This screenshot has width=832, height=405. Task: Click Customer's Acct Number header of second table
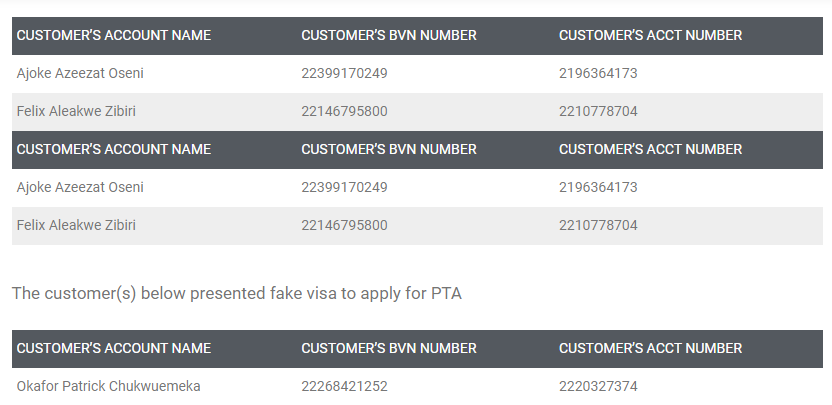click(650, 149)
